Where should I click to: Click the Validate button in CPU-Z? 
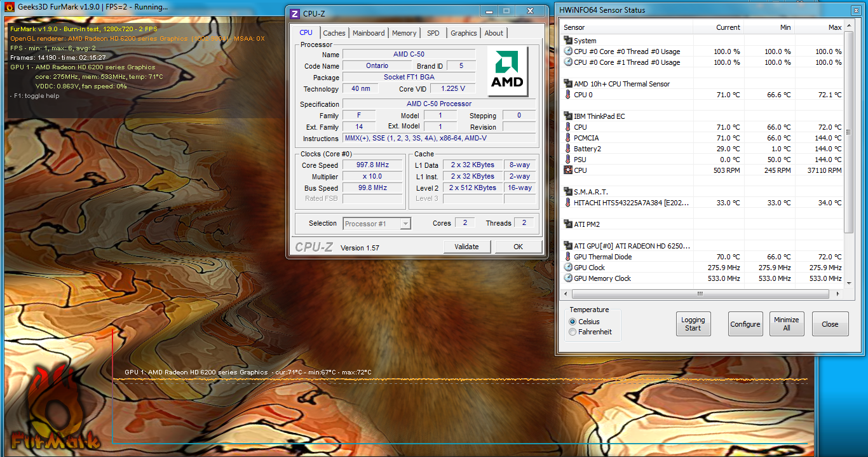click(467, 247)
